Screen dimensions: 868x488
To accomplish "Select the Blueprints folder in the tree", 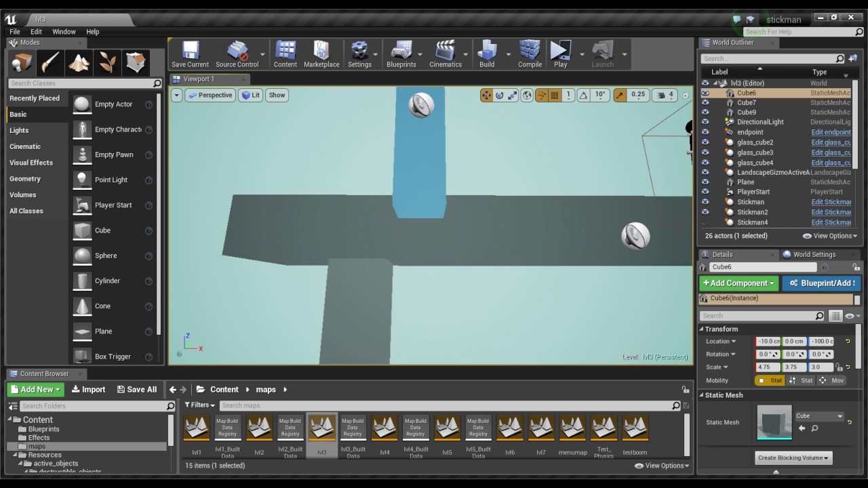I will 43,429.
